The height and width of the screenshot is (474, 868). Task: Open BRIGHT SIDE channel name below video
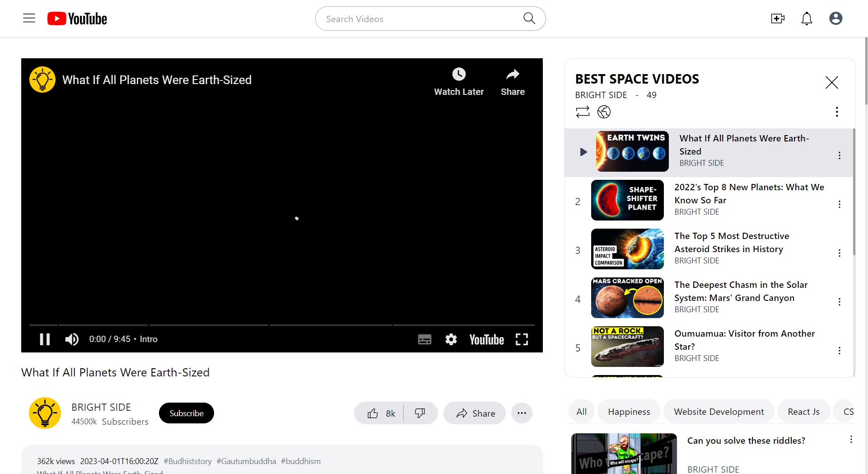coord(101,407)
